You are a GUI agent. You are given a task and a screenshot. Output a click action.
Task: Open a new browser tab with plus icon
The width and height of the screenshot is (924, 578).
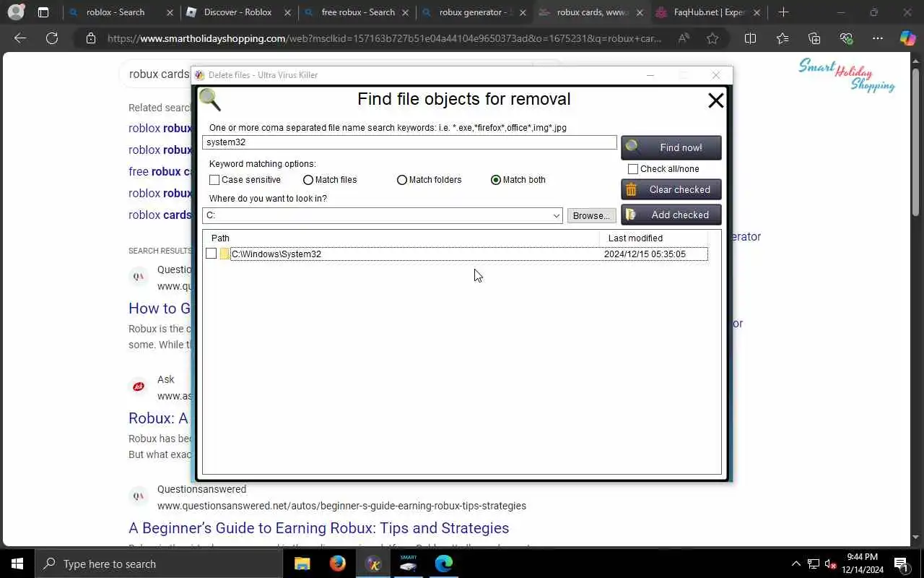coord(783,12)
